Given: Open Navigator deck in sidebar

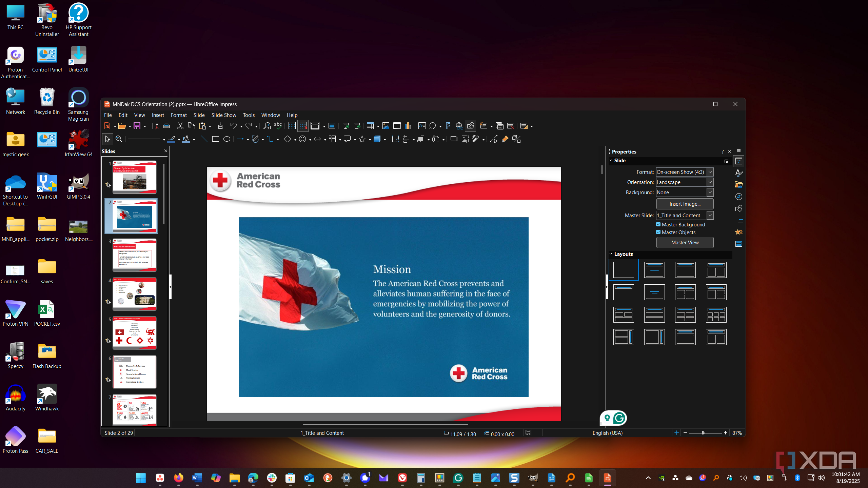Looking at the screenshot, I should tap(739, 197).
